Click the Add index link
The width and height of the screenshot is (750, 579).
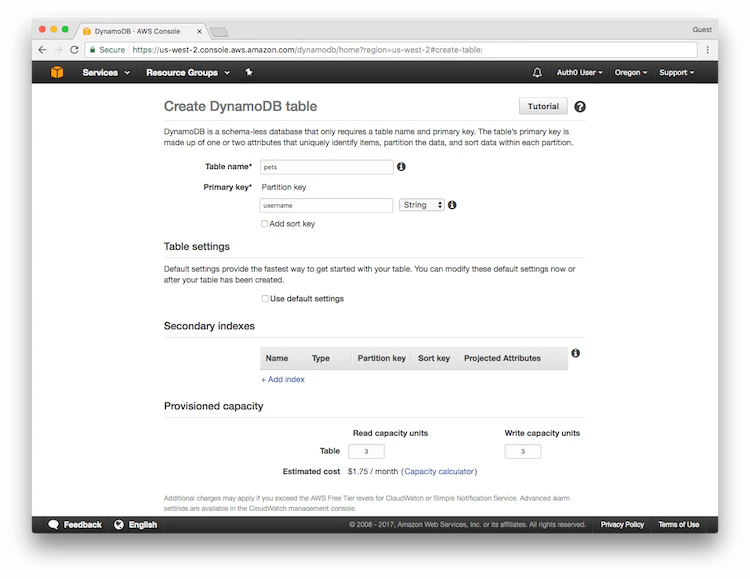point(283,379)
